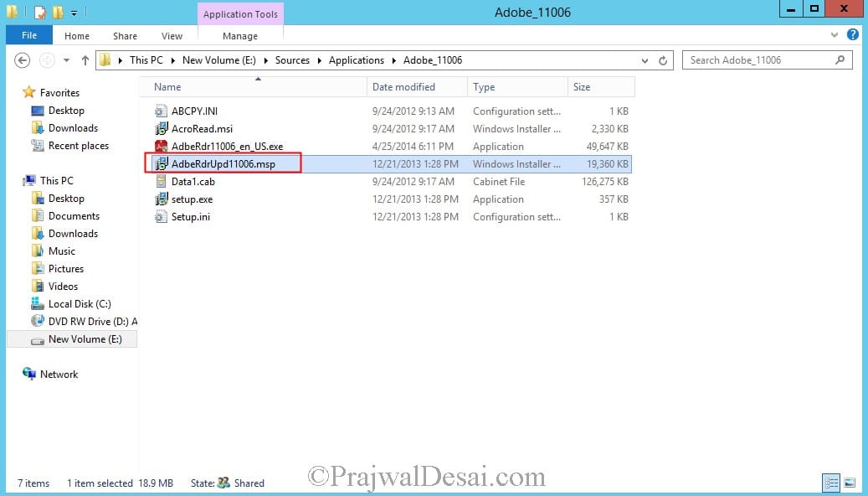Open the Help question mark icon
Image resolution: width=868 pixels, height=496 pixels.
tap(852, 35)
